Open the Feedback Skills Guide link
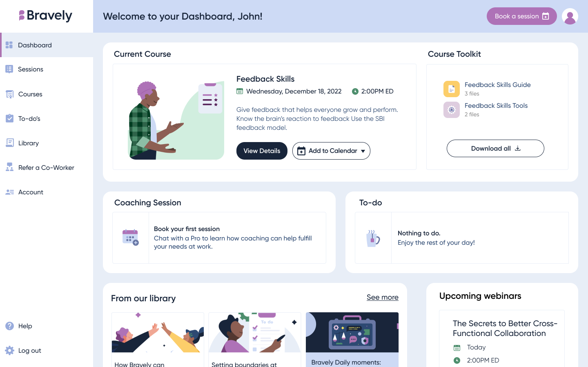 498,85
